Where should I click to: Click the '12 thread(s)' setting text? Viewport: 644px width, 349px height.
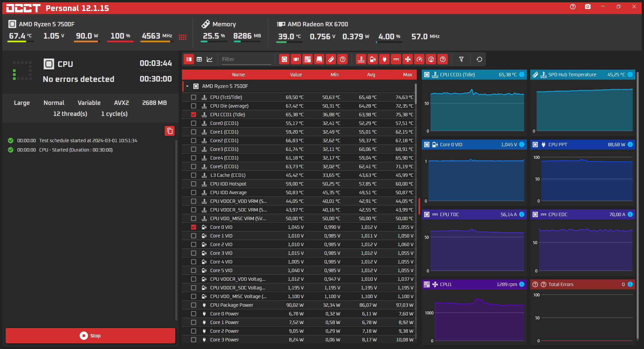point(70,114)
